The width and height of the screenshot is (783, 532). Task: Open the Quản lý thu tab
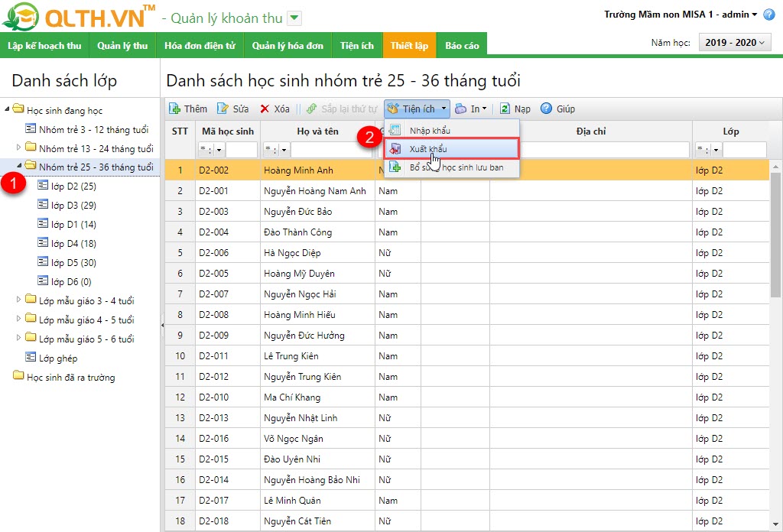click(122, 46)
